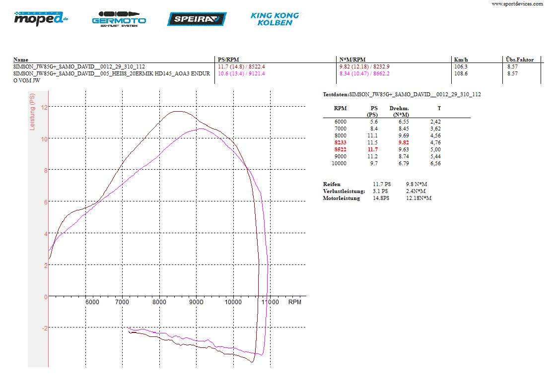Click the red 8522 RPM peak power row
This screenshot has height=392, width=555.
340,149
